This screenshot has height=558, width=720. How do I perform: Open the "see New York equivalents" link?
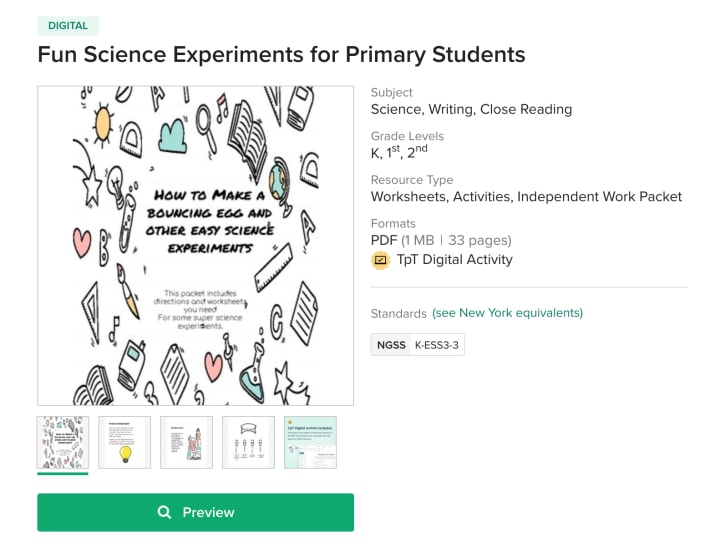click(x=507, y=313)
